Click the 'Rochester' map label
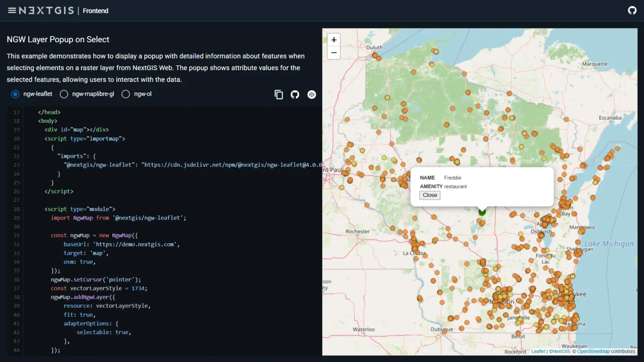Screen dimensions: 644x362 (x=358, y=231)
